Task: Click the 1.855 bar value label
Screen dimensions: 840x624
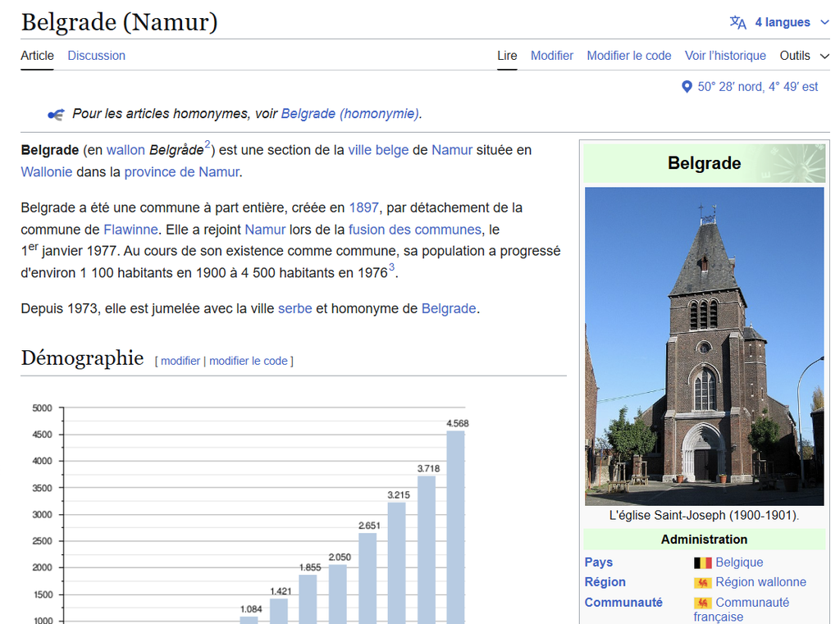Action: click(x=310, y=567)
